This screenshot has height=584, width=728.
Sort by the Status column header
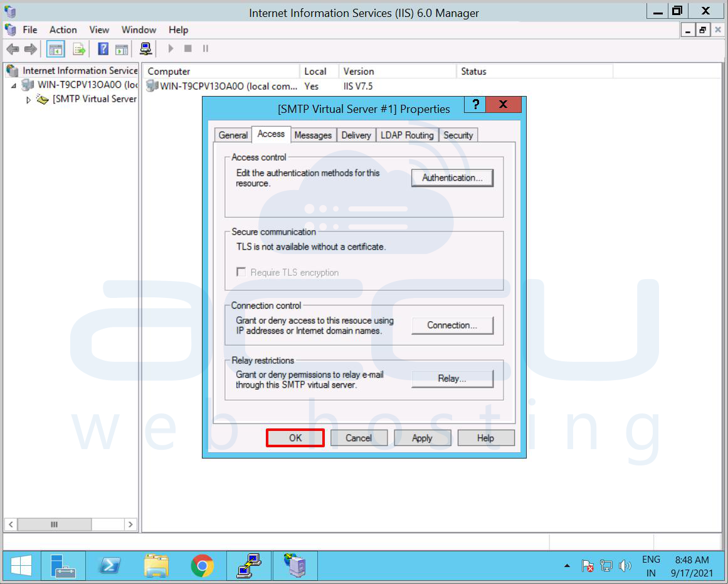click(534, 71)
